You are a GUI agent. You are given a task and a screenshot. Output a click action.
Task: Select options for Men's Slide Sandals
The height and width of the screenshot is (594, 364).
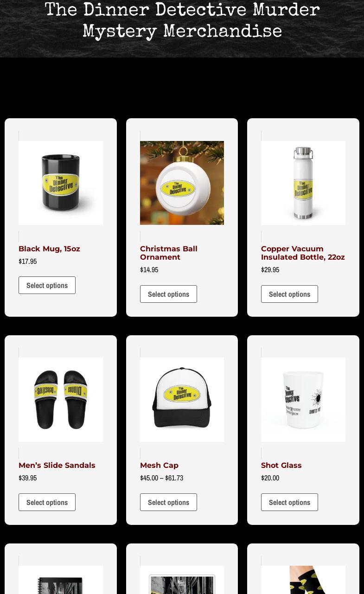tap(47, 502)
